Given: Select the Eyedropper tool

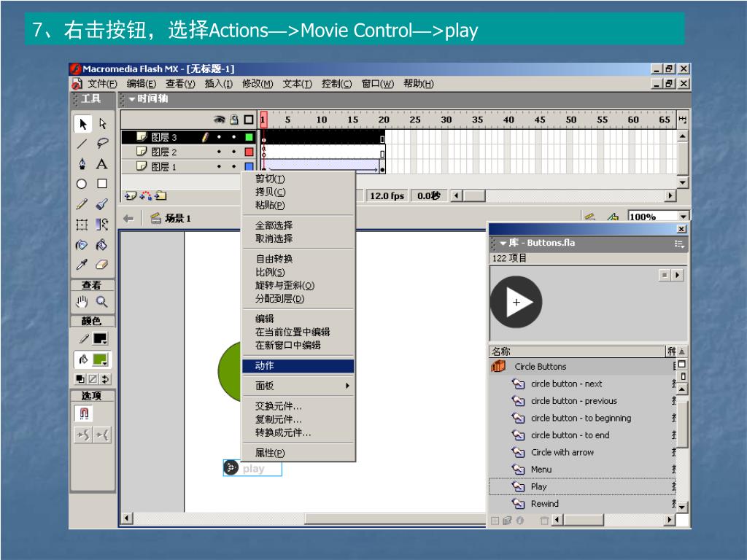Looking at the screenshot, I should coord(82,265).
